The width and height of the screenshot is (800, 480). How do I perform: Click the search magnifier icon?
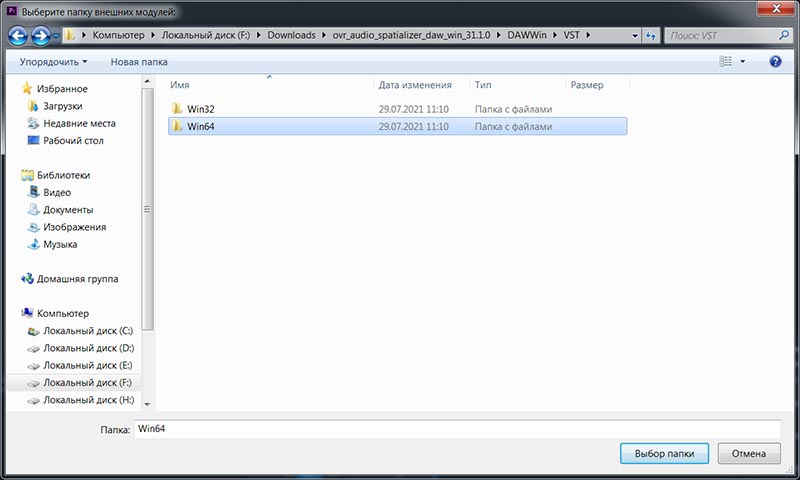pos(784,35)
